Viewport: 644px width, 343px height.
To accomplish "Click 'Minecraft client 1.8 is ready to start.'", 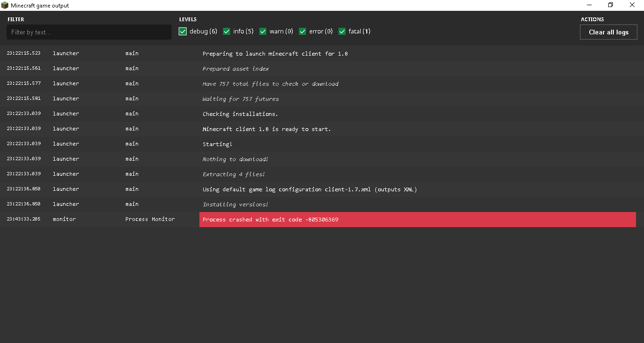I will click(x=267, y=129).
